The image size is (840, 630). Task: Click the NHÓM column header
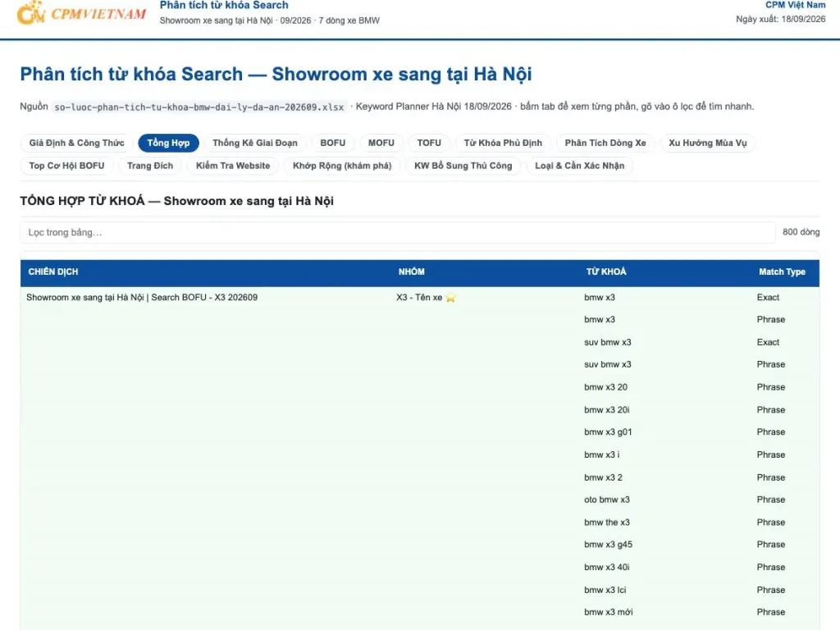412,272
